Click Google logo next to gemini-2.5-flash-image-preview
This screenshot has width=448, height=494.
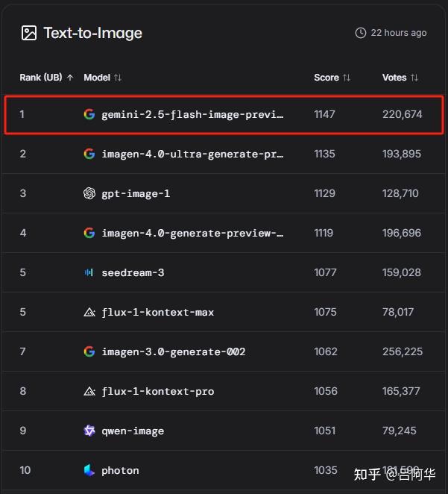click(x=89, y=114)
